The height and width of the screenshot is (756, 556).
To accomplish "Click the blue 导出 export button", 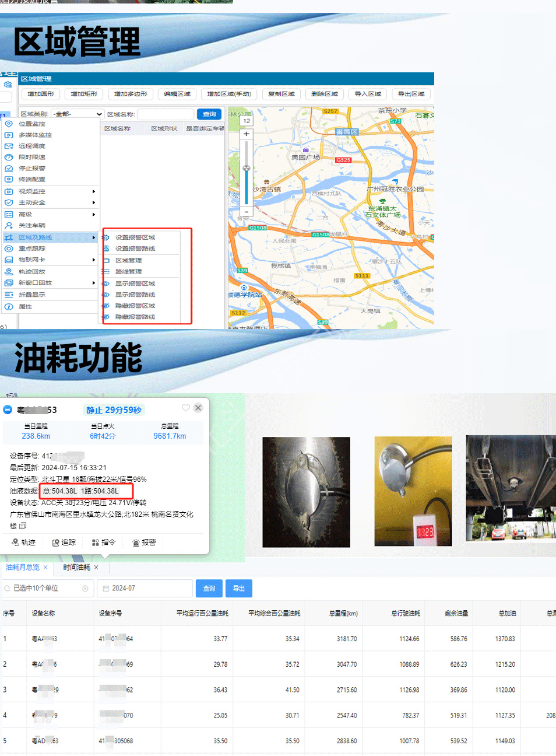I will click(x=239, y=589).
